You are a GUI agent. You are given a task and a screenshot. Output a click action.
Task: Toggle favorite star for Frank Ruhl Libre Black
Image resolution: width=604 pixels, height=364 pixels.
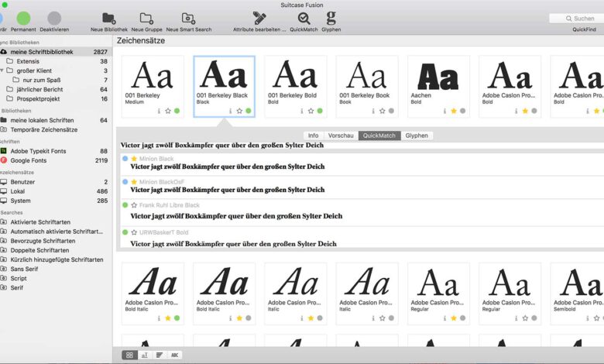pos(134,205)
